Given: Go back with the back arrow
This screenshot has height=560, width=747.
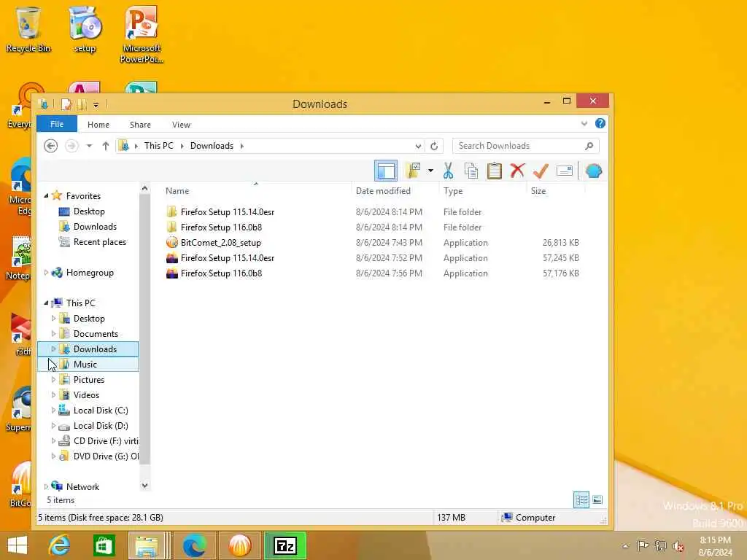Looking at the screenshot, I should [50, 146].
